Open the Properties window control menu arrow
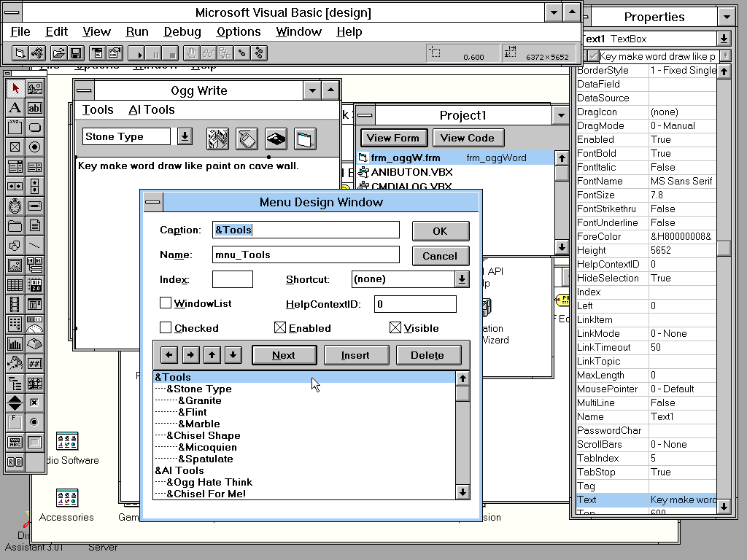Screen dimensions: 747x560 [727, 17]
